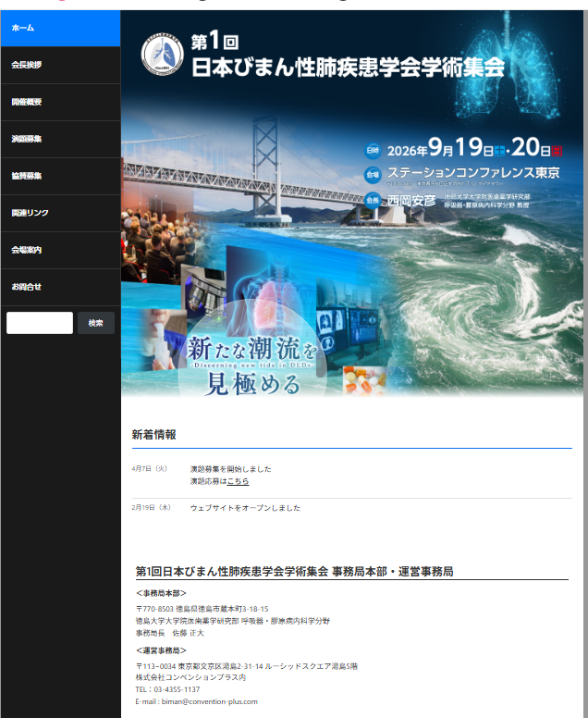Go to お問合せ page
The width and height of the screenshot is (588, 718).
tap(60, 287)
